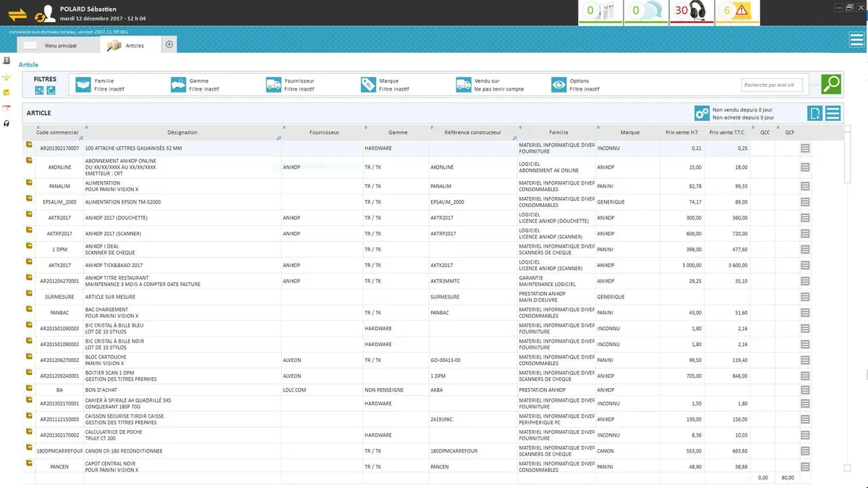Select price 3 000,00 cell
This screenshot has height=488, width=868.
tap(681, 266)
